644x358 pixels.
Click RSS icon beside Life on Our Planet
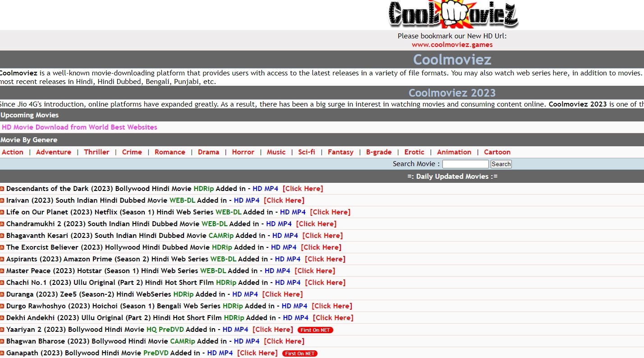(2, 213)
